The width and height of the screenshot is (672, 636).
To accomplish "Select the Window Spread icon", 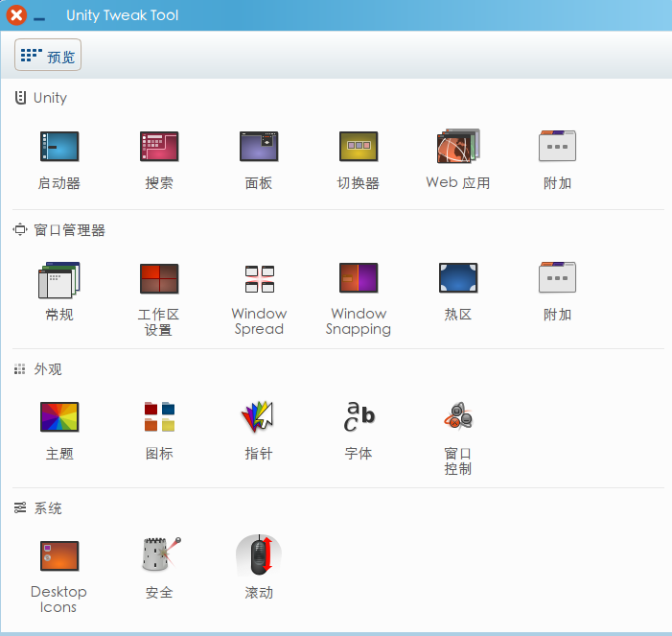I will (259, 279).
